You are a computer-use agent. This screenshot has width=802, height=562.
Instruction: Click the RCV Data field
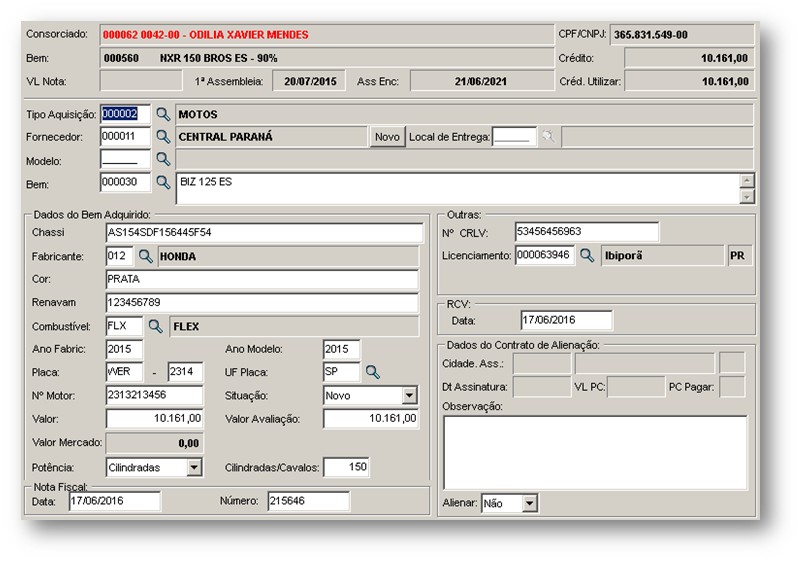pos(566,320)
